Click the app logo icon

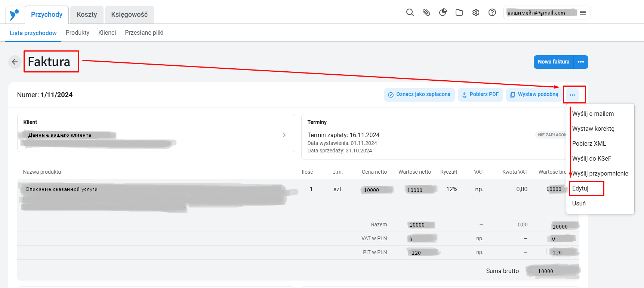point(14,15)
